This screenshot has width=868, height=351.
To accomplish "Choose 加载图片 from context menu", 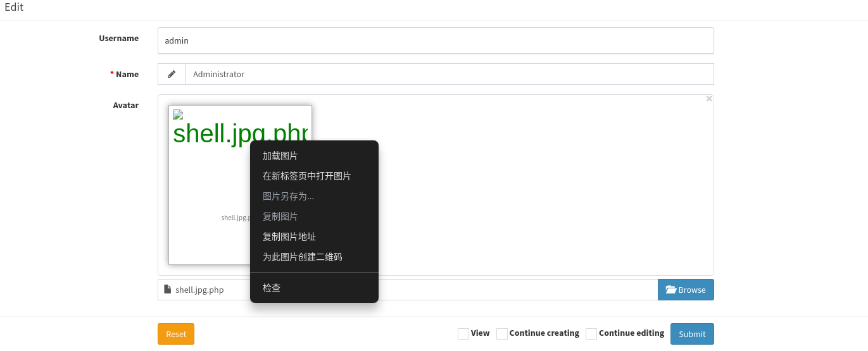I will point(314,156).
